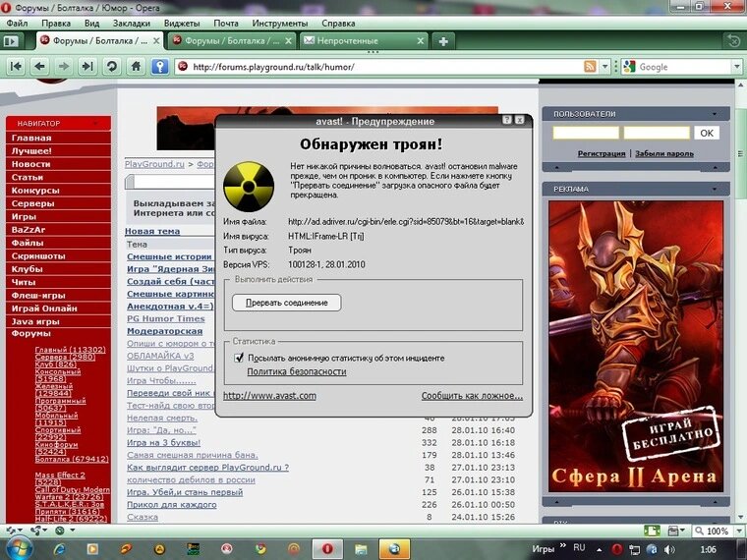
Task: Collapse the РЕКЛАМА panel arrow
Action: [x=715, y=189]
